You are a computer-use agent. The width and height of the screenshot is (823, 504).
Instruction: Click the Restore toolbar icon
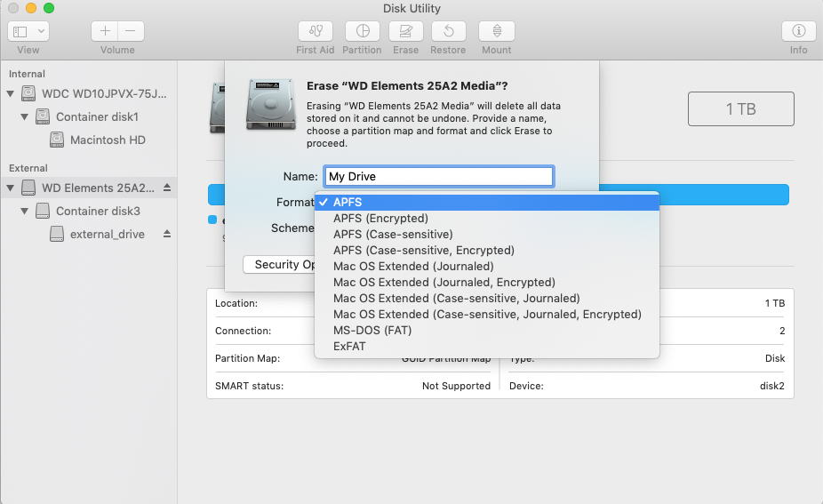click(x=448, y=31)
